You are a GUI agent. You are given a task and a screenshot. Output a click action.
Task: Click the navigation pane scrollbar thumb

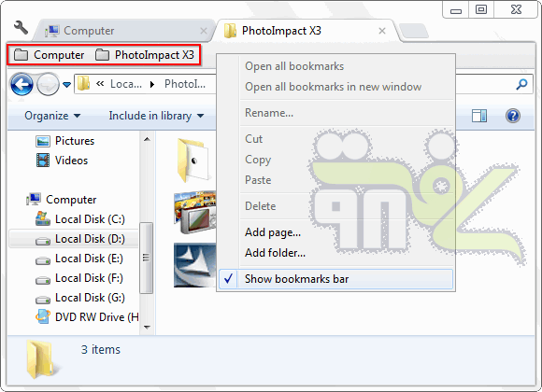146,258
